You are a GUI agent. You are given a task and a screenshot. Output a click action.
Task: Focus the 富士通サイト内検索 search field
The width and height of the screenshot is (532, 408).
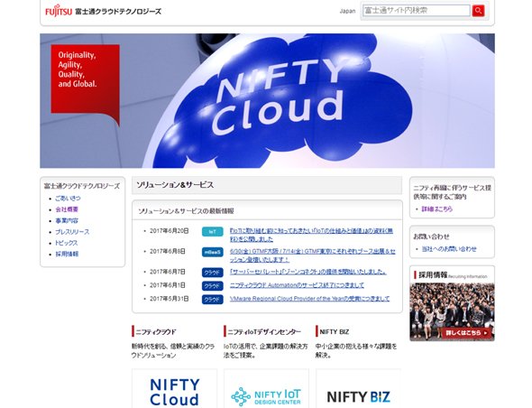[417, 11]
